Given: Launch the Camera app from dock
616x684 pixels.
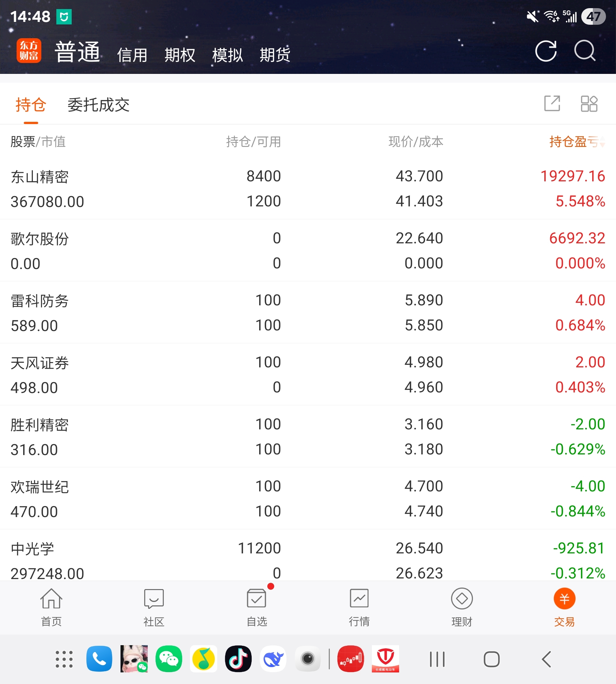Looking at the screenshot, I should coord(308,659).
